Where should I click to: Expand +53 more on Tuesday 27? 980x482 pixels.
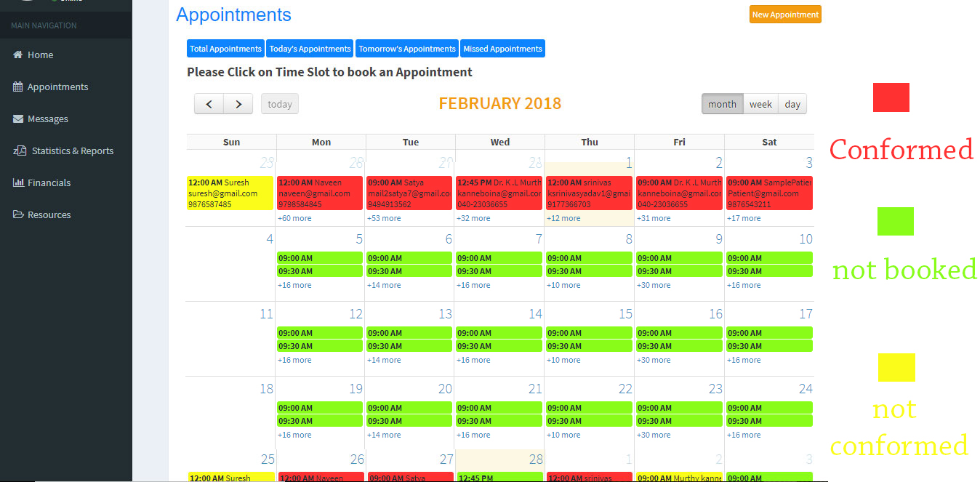[384, 218]
